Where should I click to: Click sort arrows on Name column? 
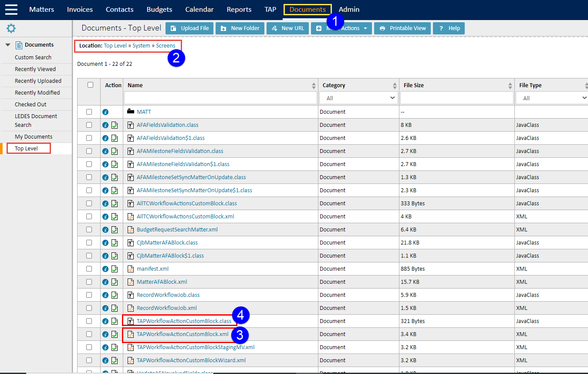[x=314, y=85]
